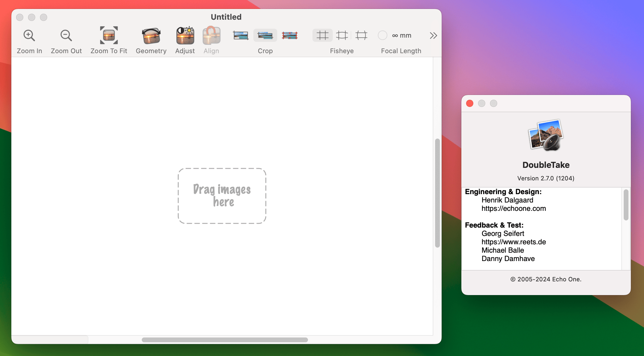Screen dimensions: 644x356
Task: Open the https://www.reets.de link
Action: (x=514, y=242)
